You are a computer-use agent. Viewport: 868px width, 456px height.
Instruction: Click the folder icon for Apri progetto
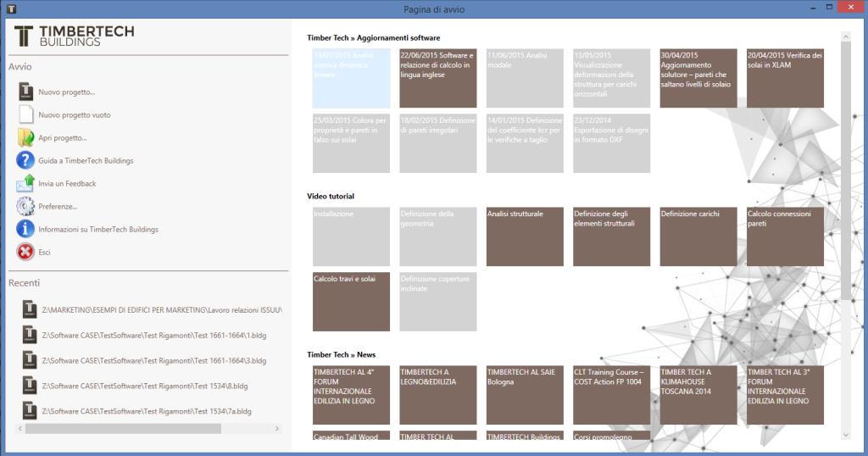[25, 137]
